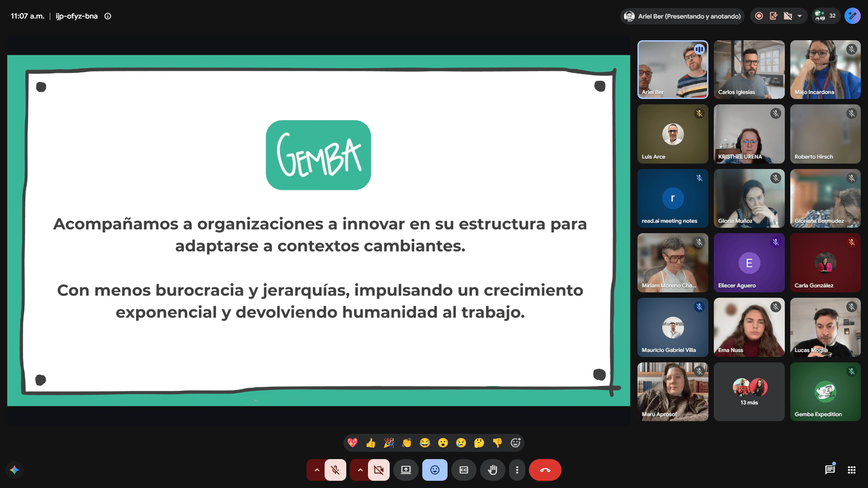
Task: Click muted mic icon on Eliecer Aguero
Action: point(776,242)
